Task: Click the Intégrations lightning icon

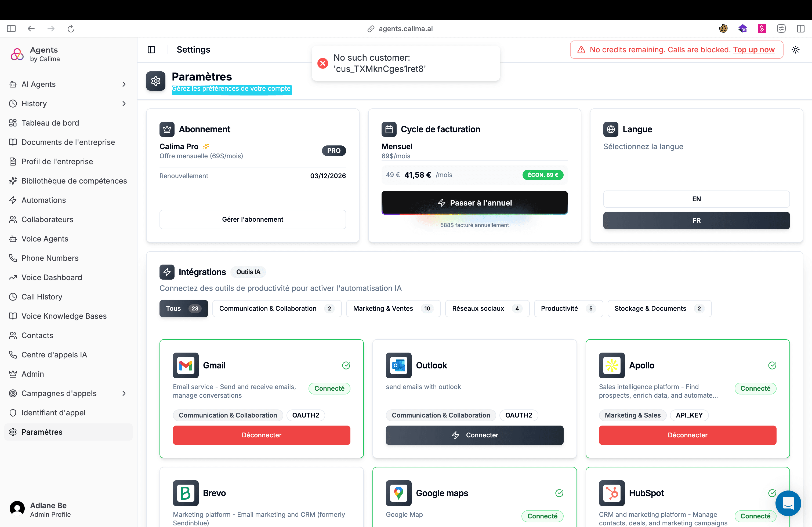Action: 167,272
